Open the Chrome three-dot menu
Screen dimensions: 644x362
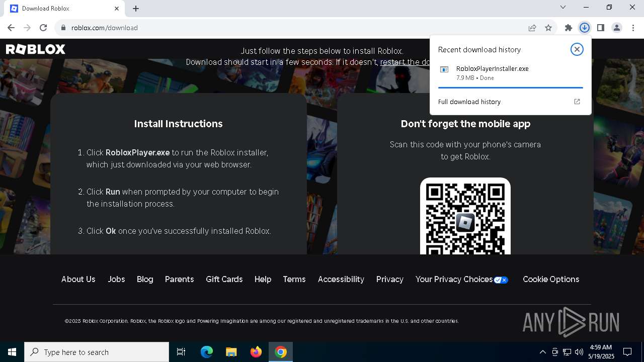633,28
